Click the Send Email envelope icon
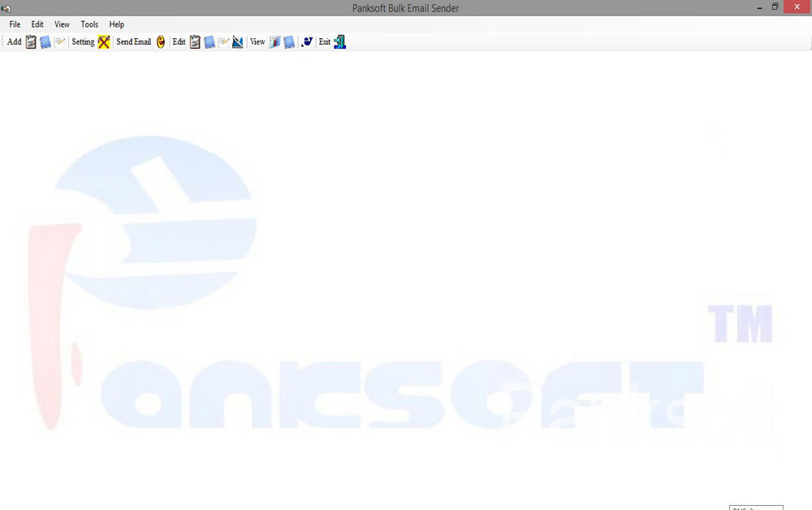This screenshot has height=510, width=812. pos(159,41)
